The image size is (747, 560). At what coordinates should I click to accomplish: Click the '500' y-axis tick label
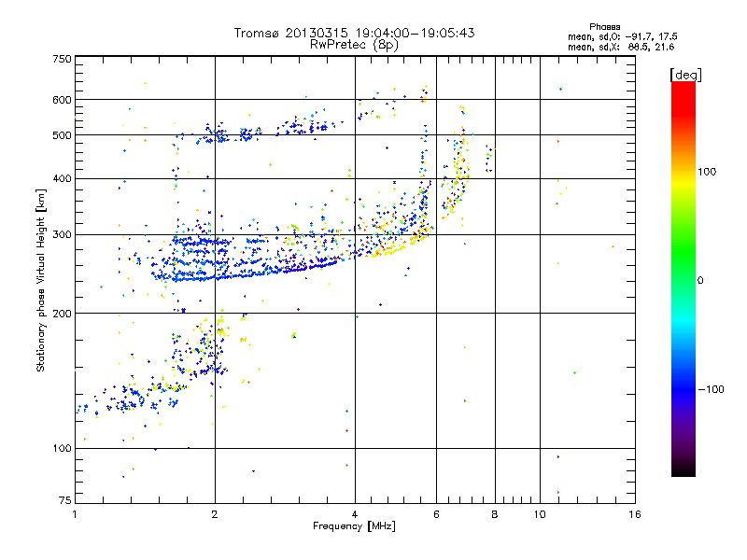62,135
